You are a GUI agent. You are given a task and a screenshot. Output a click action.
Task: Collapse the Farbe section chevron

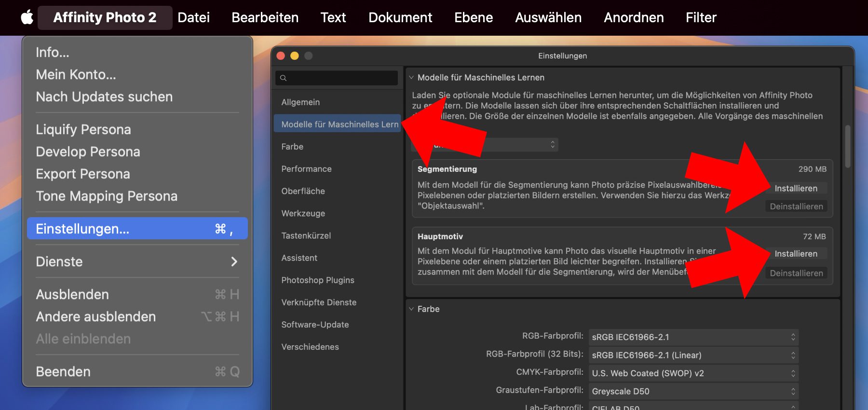pos(411,309)
